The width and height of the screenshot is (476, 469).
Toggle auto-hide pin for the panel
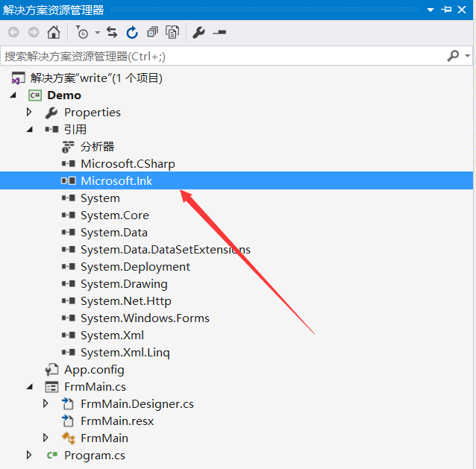(x=447, y=10)
